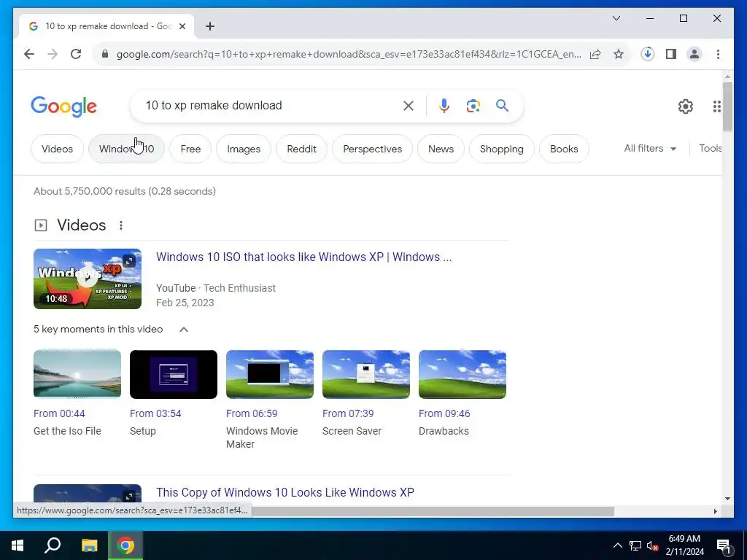747x560 pixels.
Task: Go back to the previous page
Action: pos(29,54)
